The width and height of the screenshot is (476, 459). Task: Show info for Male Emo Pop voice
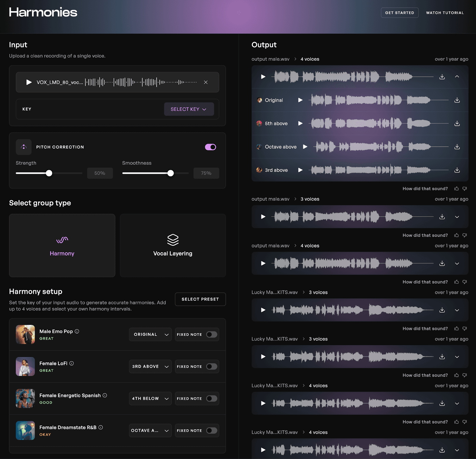(x=77, y=331)
